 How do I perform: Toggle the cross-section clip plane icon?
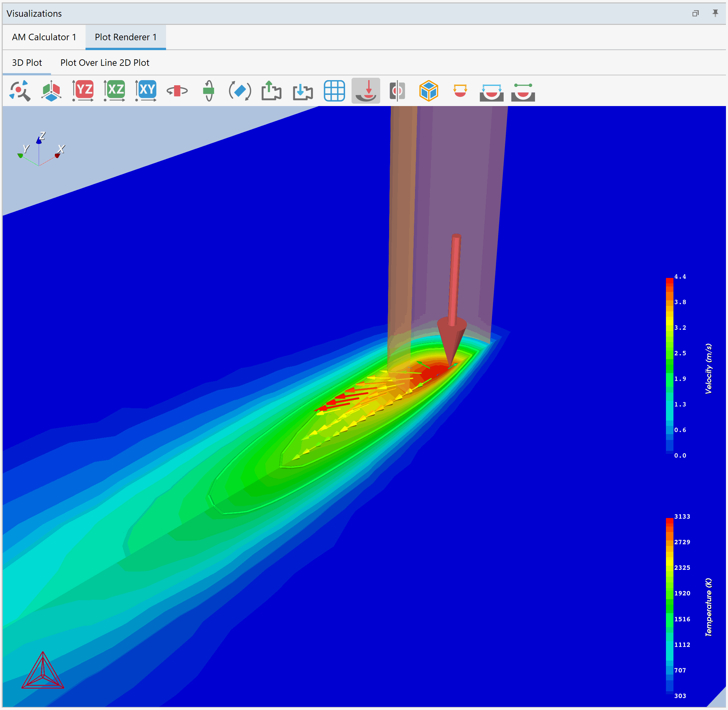click(x=397, y=91)
